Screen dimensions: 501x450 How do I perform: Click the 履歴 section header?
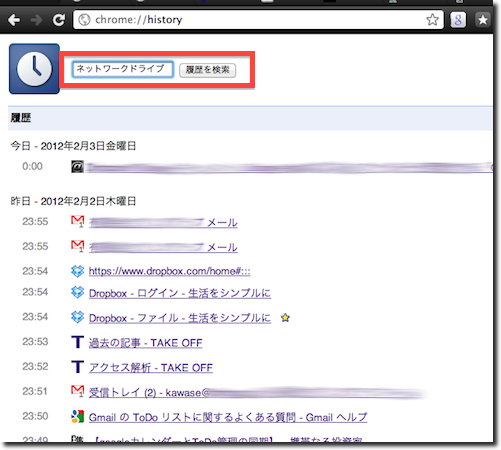pyautogui.click(x=250, y=118)
